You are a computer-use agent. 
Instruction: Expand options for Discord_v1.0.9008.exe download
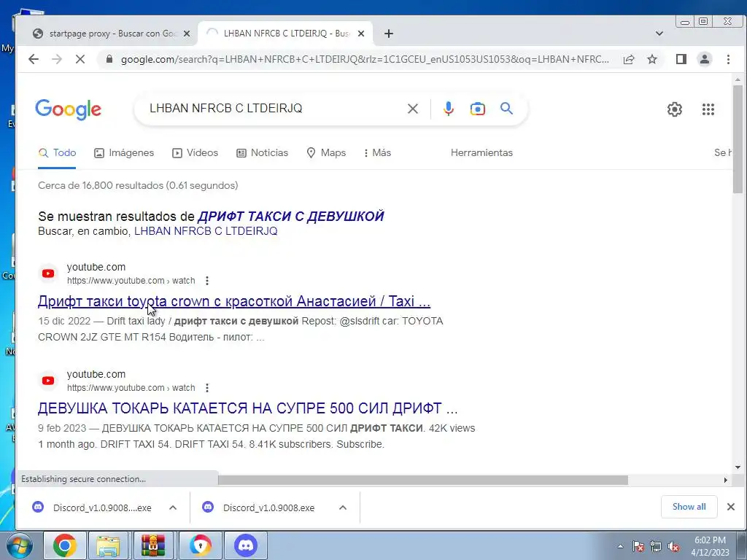pos(343,507)
